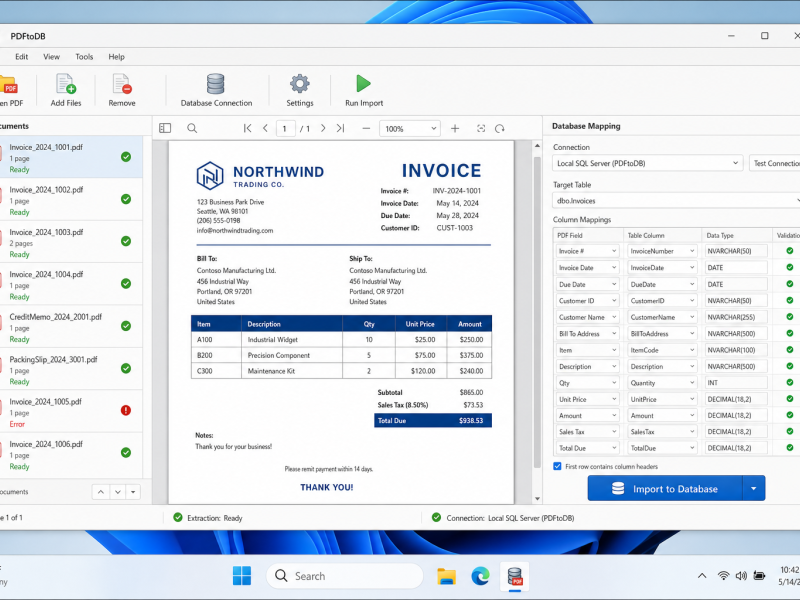
Task: Open the SalesTax table column dropdown
Action: tap(662, 432)
